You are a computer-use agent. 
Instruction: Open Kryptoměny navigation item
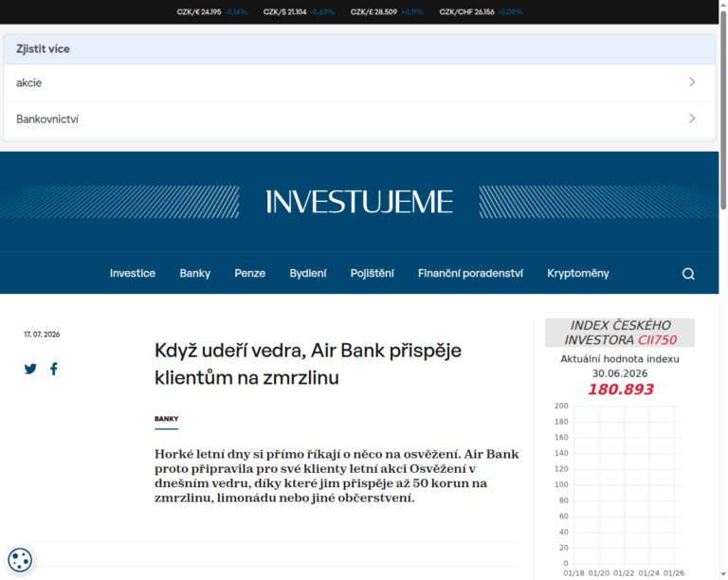pyautogui.click(x=578, y=273)
